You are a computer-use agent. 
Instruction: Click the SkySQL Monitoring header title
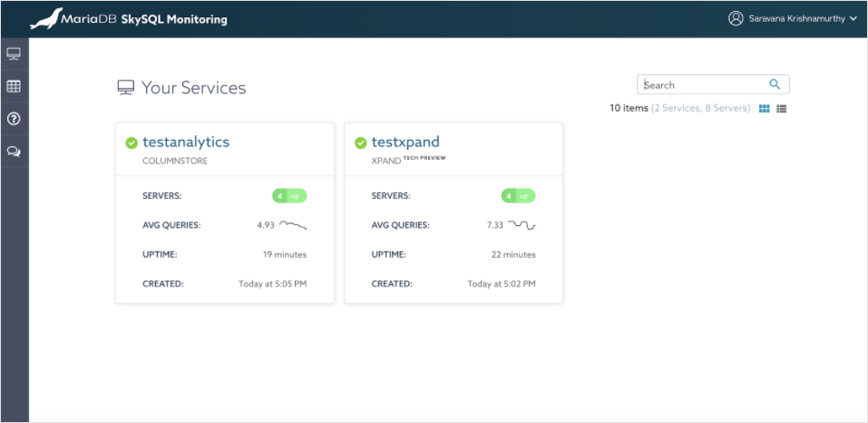click(174, 19)
